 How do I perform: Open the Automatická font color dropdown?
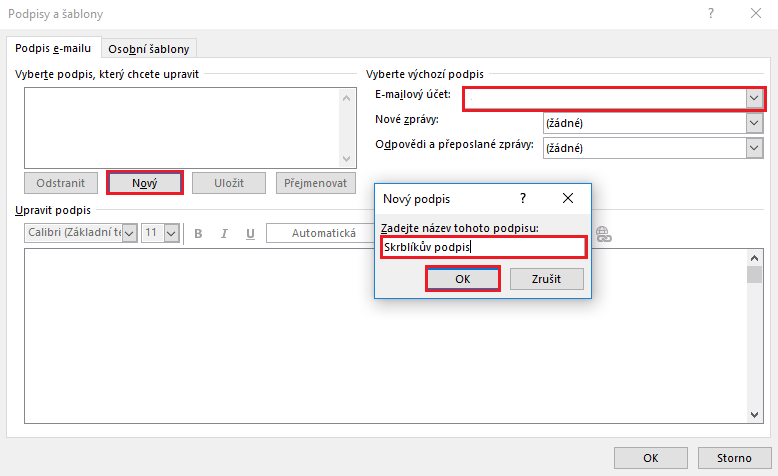(x=321, y=233)
